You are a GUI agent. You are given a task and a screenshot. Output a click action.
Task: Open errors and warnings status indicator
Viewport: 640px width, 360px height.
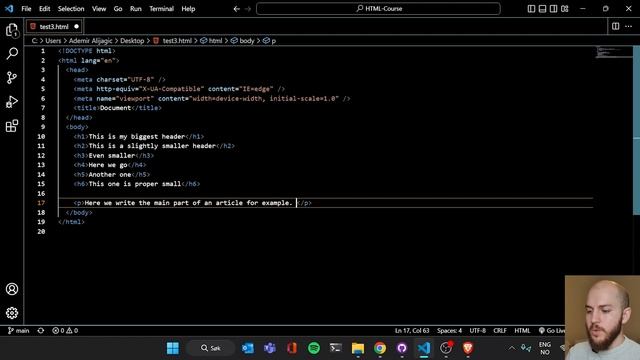pos(65,331)
